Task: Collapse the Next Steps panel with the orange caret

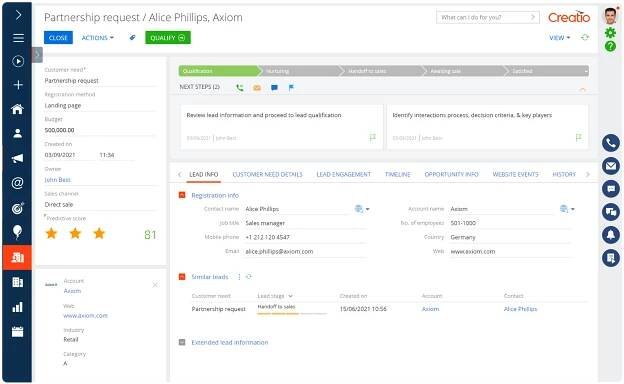Action: (x=583, y=90)
